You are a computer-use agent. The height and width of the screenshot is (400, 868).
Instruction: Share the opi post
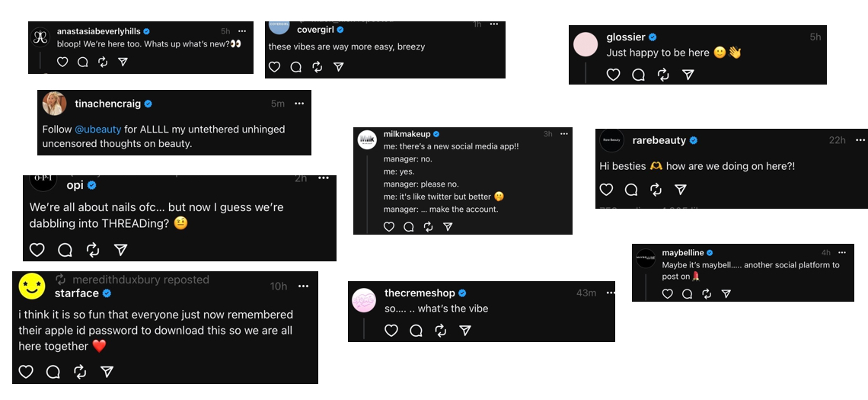[x=120, y=249]
